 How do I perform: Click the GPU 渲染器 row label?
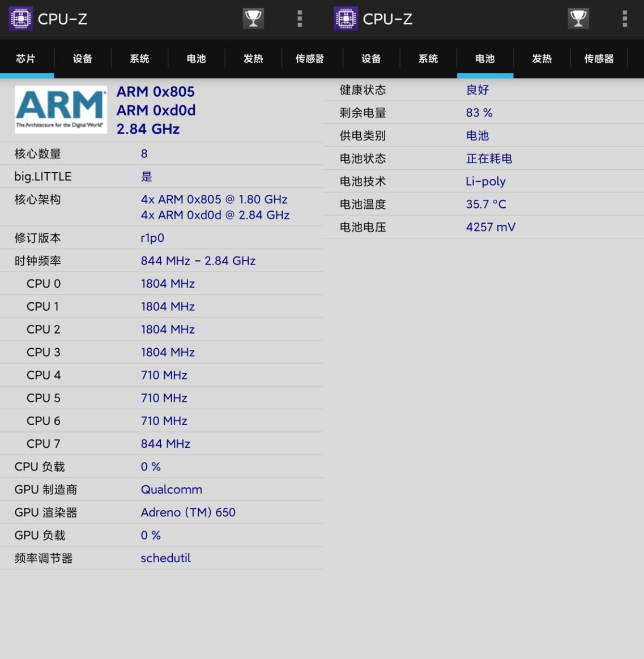(46, 512)
